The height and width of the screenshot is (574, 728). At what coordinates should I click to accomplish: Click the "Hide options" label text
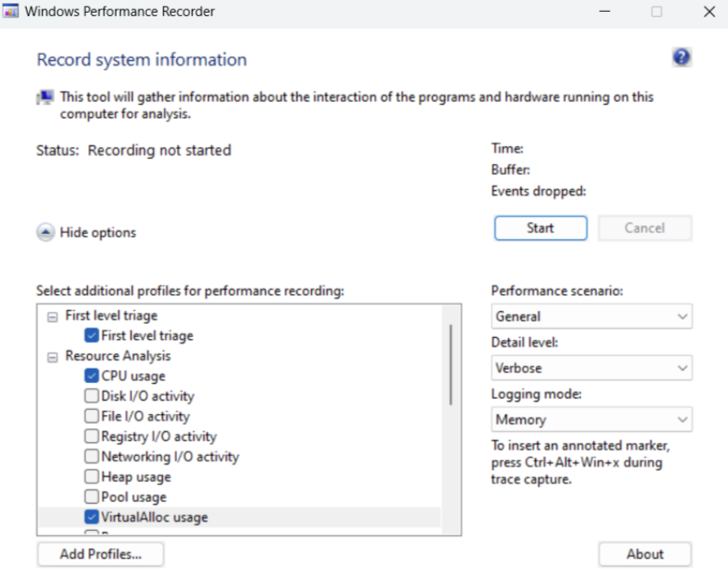98,232
